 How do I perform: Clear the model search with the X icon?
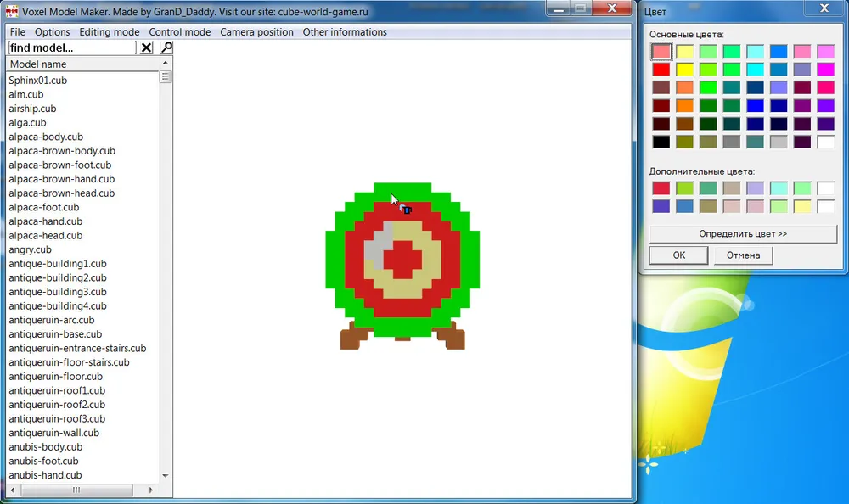146,48
